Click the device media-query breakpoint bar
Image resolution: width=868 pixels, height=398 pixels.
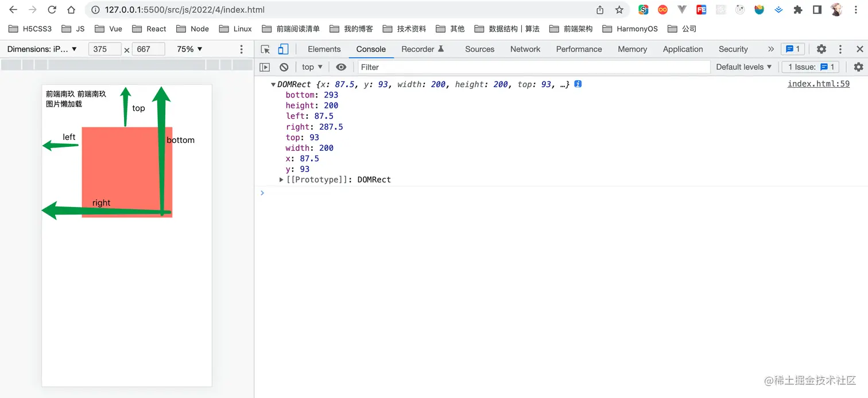click(x=127, y=65)
